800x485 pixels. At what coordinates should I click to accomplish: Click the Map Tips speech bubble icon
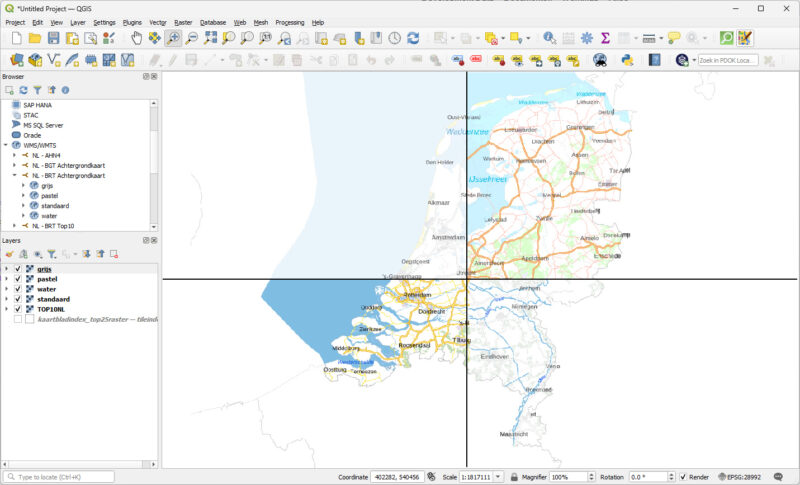coord(674,38)
